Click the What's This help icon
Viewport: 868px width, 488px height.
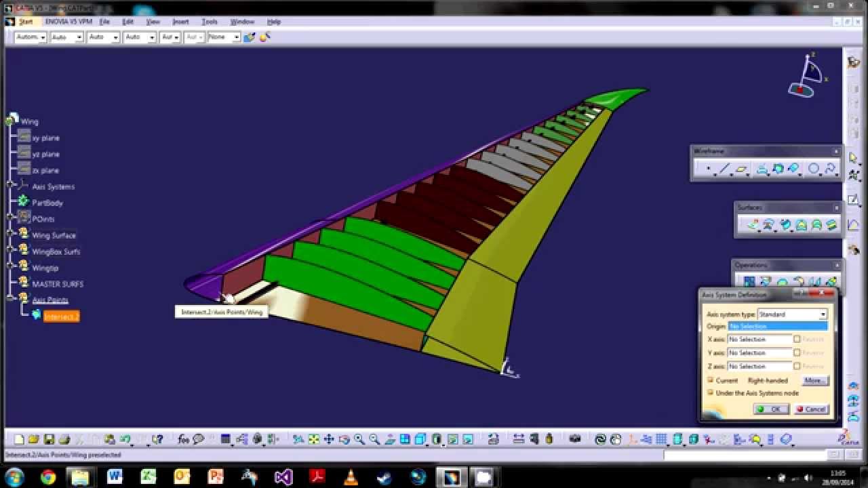[157, 439]
